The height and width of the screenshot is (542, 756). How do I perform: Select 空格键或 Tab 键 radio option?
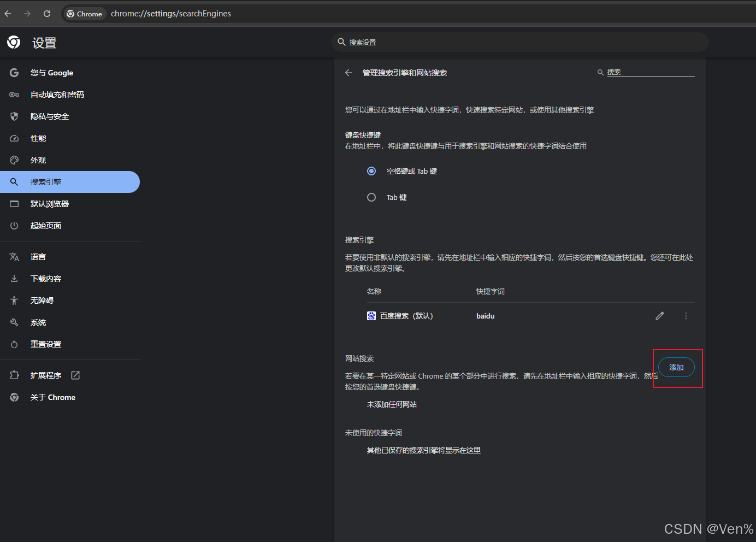point(371,171)
